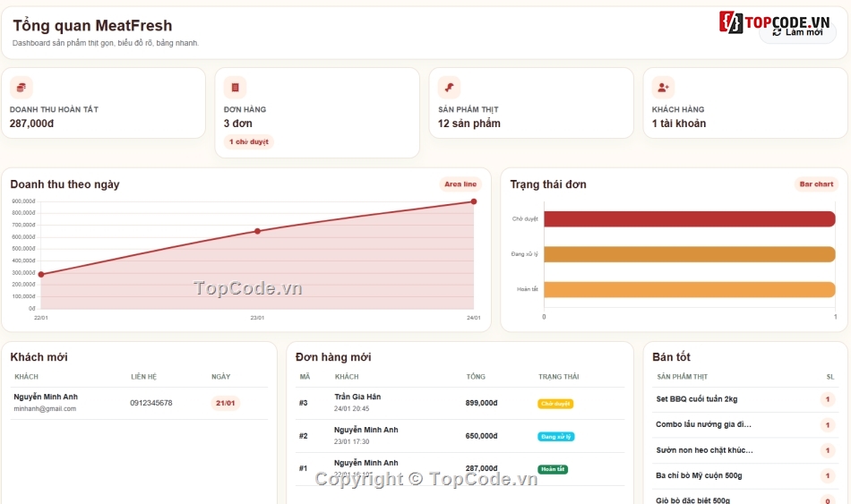
Task: Click the '3 đơn' orders count
Action: coord(237,124)
